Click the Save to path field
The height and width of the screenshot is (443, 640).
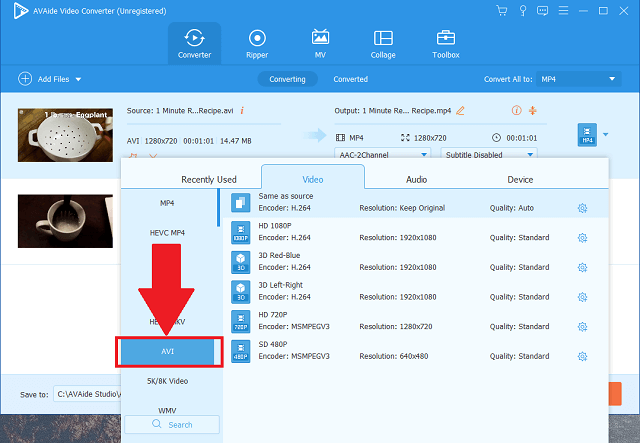(87, 394)
